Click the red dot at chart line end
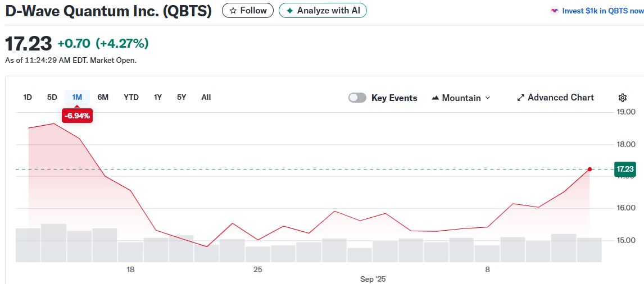This screenshot has width=644, height=284. [x=589, y=169]
